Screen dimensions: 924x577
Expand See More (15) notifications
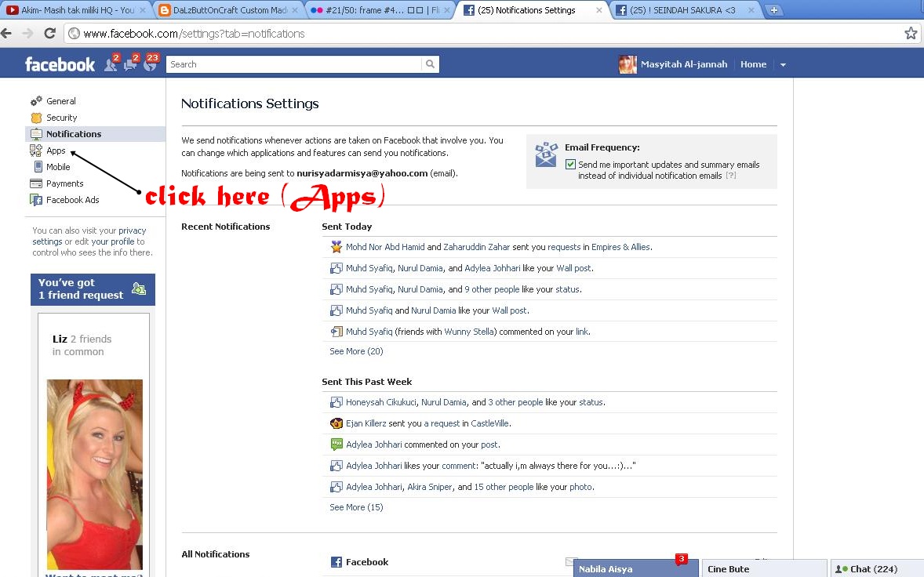pos(356,507)
